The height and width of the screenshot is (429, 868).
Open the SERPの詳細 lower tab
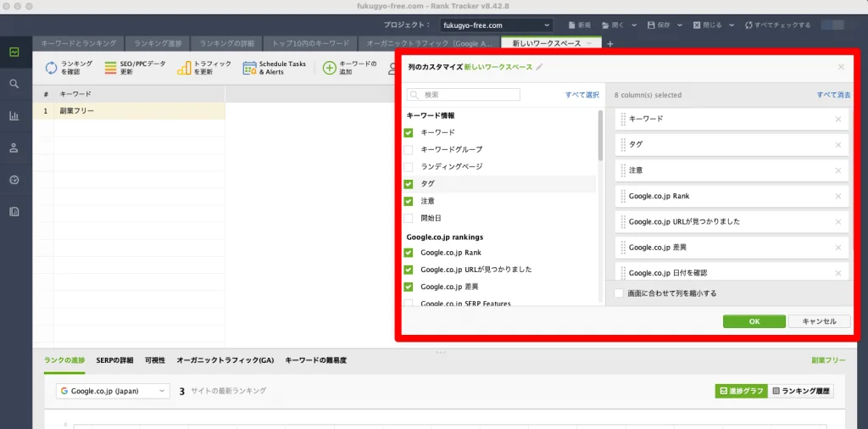click(114, 360)
